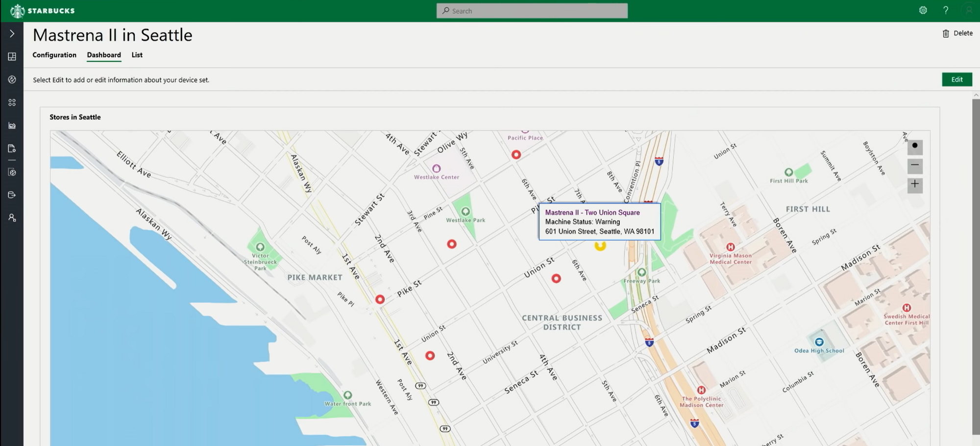
Task: Switch to the Configuration tab
Action: [54, 55]
